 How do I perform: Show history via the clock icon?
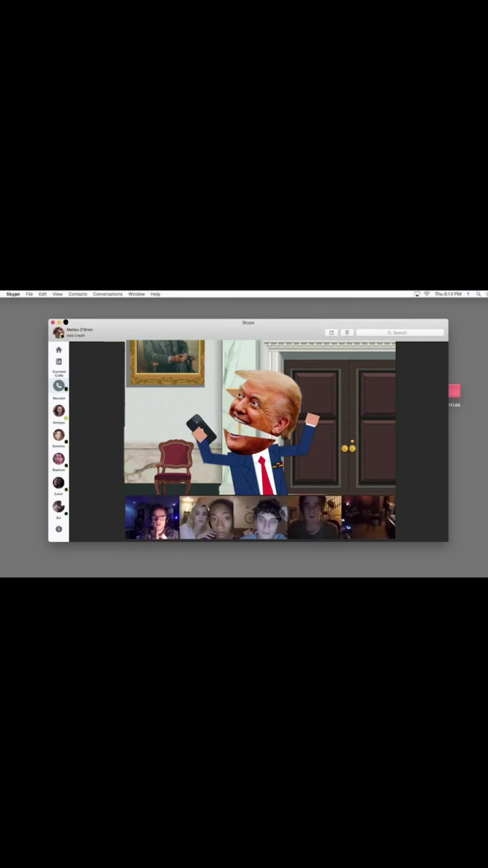[x=59, y=529]
